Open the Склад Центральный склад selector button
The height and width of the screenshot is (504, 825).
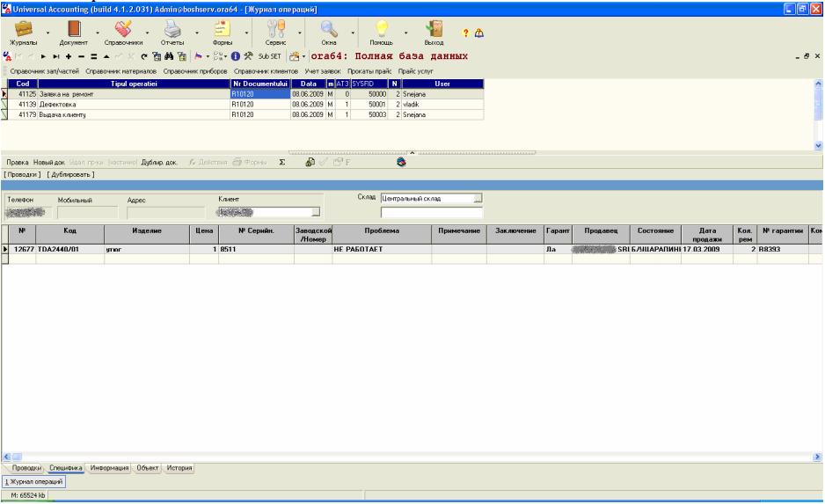pos(478,198)
